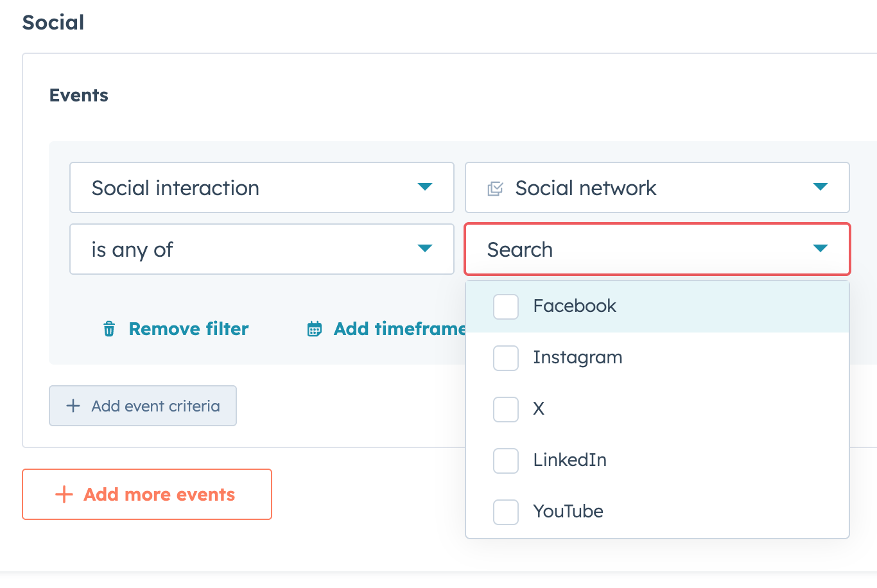Choose the LinkedIn option in the list
877x588 pixels.
pos(569,460)
